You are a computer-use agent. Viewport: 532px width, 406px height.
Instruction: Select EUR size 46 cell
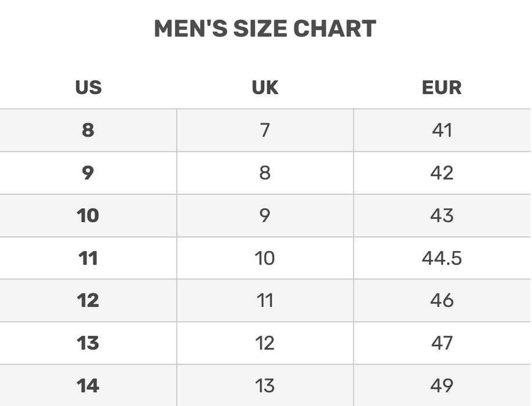point(441,300)
